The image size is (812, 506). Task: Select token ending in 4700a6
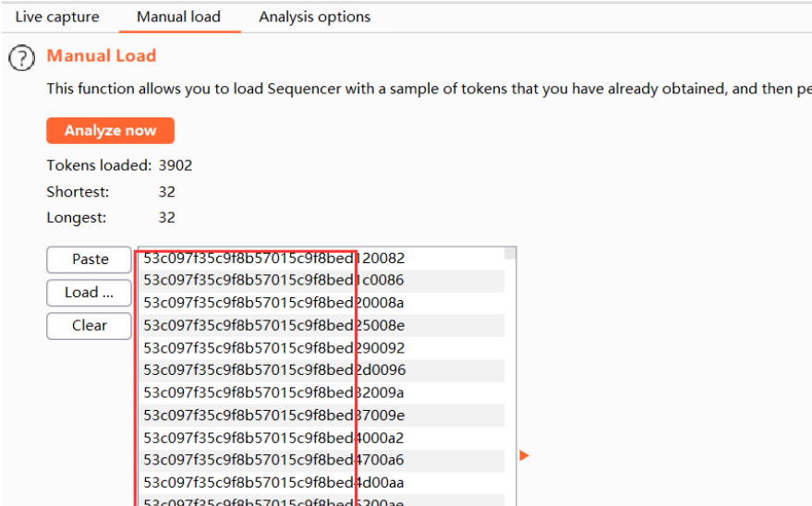[x=321, y=461]
